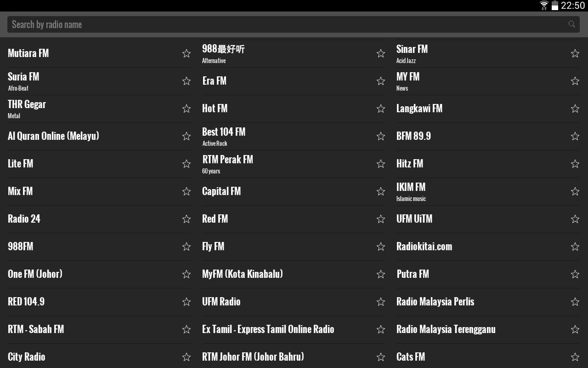Image resolution: width=588 pixels, height=368 pixels.
Task: Click the Era FM star icon
Action: point(381,81)
